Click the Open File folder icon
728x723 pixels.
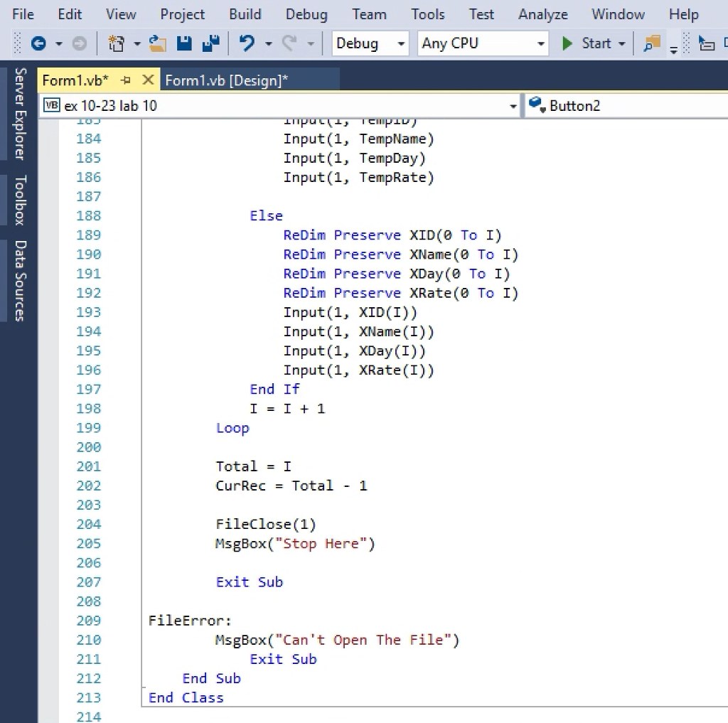[x=157, y=44]
